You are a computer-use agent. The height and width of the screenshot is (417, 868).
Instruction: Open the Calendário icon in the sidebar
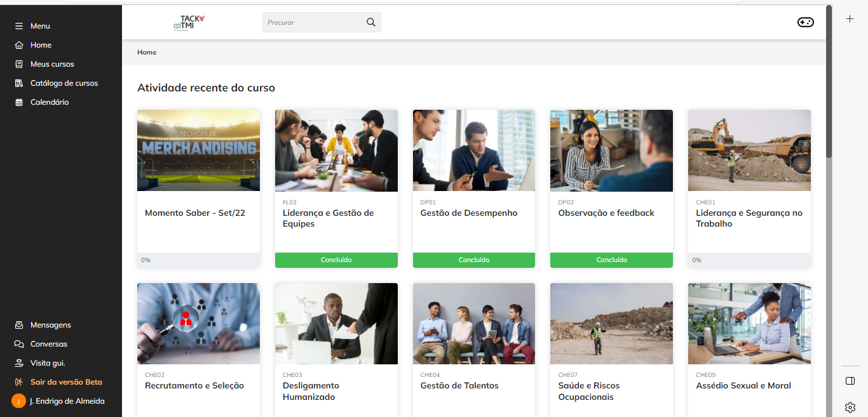click(19, 102)
